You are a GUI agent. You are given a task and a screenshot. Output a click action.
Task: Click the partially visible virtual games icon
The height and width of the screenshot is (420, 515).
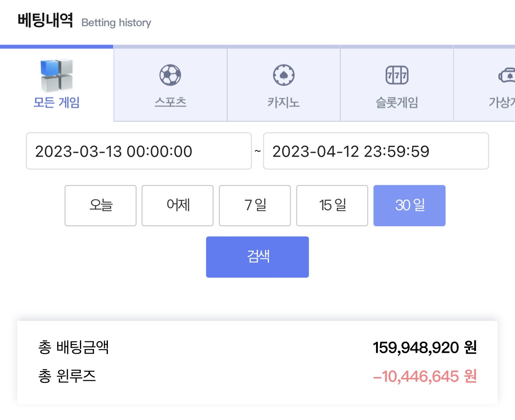click(507, 75)
